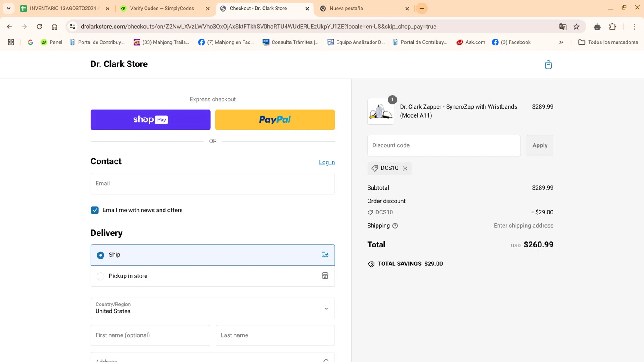Image resolution: width=644 pixels, height=362 pixels.
Task: Close the INVENTARIO 13AGOSTO2024 tab
Action: coord(108,9)
